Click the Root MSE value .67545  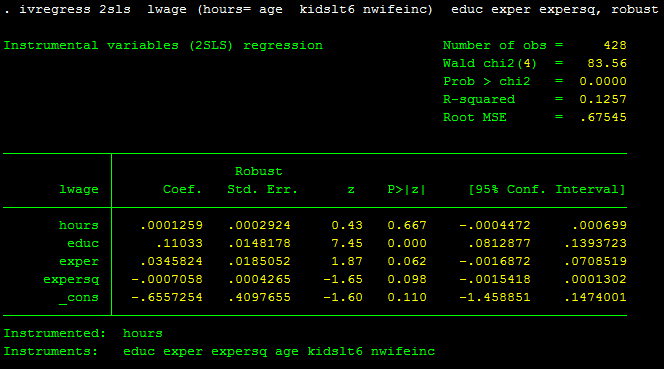click(x=603, y=117)
